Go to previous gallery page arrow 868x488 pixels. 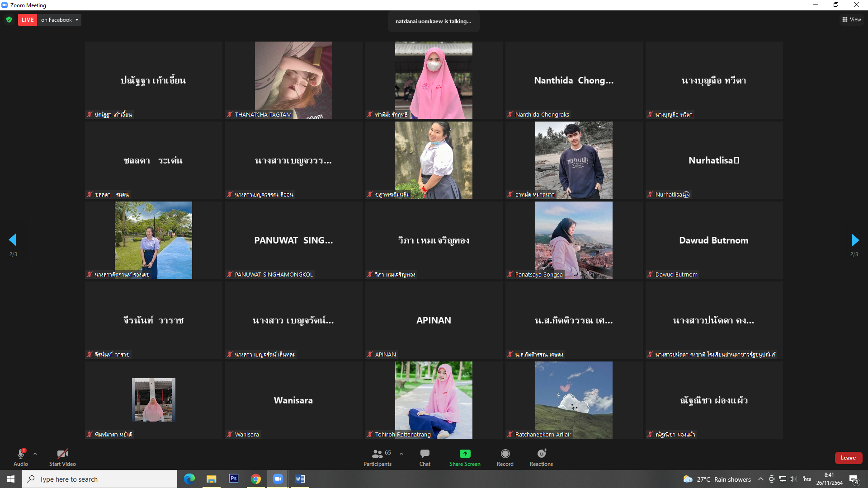point(13,240)
